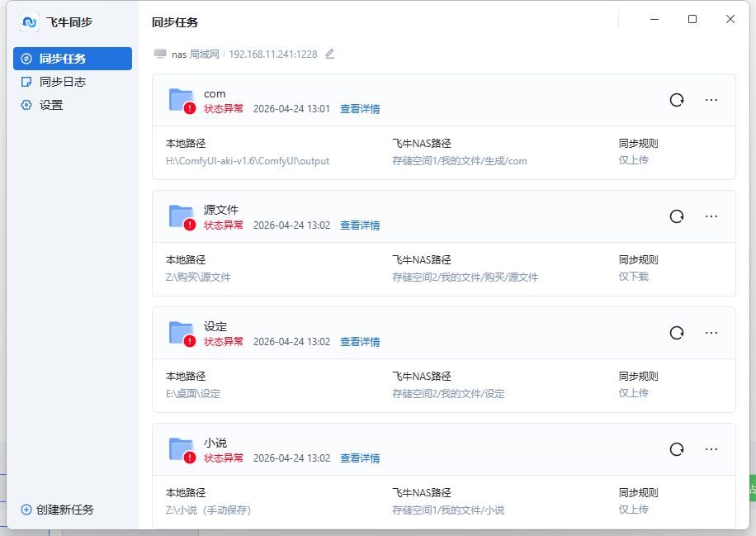
Task: Click the 状态异常 status of 源文件 task
Action: [223, 225]
